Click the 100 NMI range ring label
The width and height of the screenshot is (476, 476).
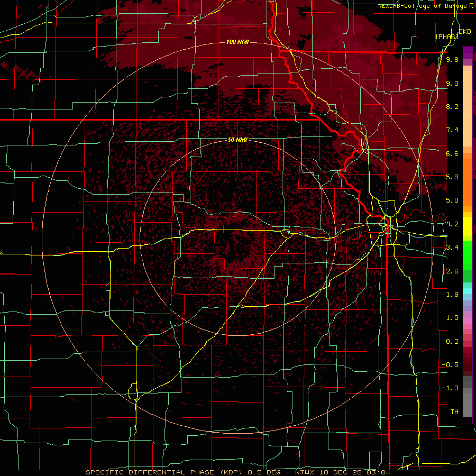point(237,42)
